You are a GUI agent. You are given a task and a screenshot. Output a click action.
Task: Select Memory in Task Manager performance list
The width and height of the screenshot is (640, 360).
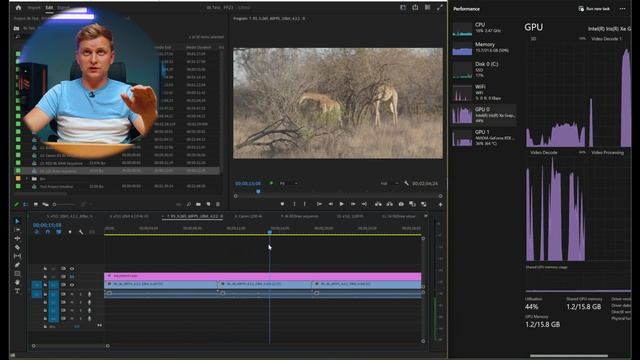484,47
